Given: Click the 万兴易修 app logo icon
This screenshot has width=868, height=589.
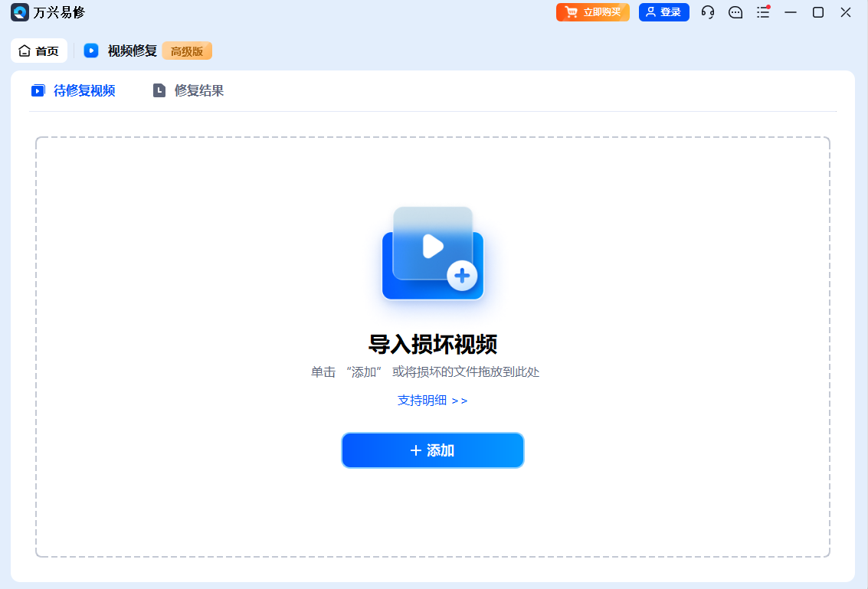Looking at the screenshot, I should (x=20, y=12).
